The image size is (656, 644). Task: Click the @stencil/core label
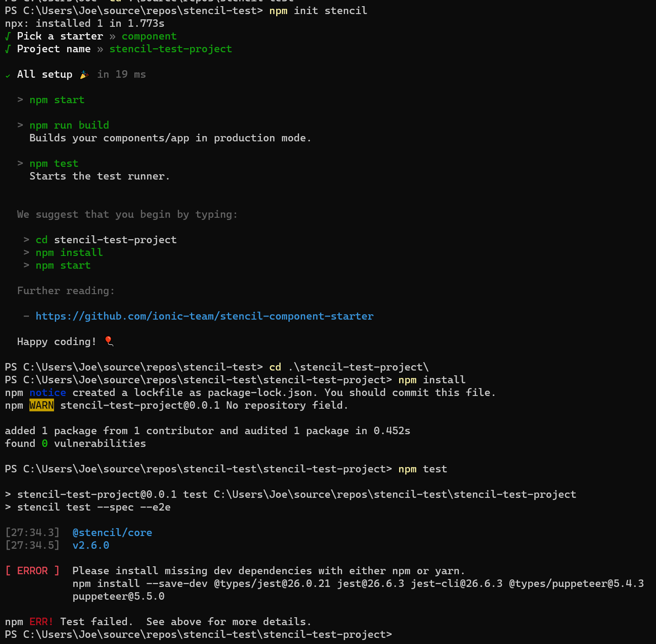pos(112,532)
